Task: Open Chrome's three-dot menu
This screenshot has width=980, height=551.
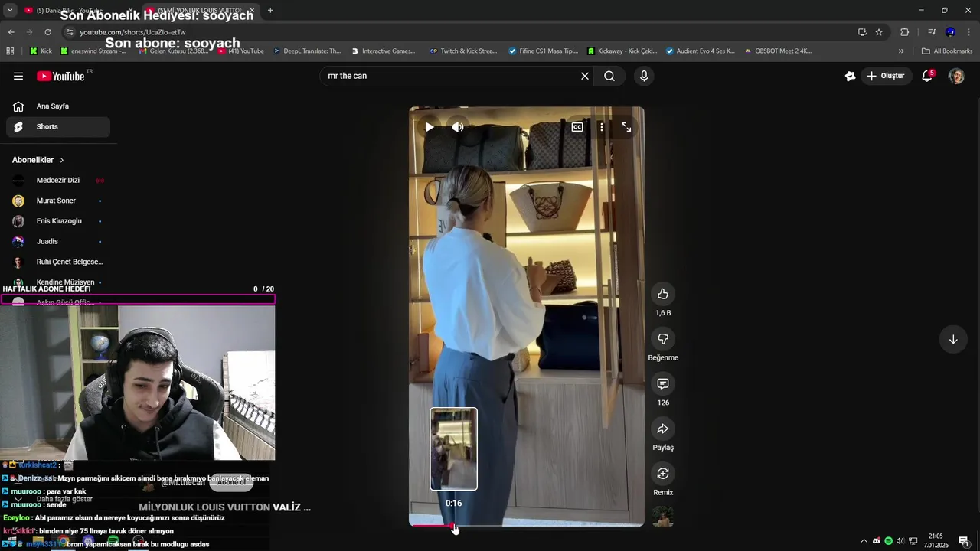Action: pyautogui.click(x=969, y=32)
